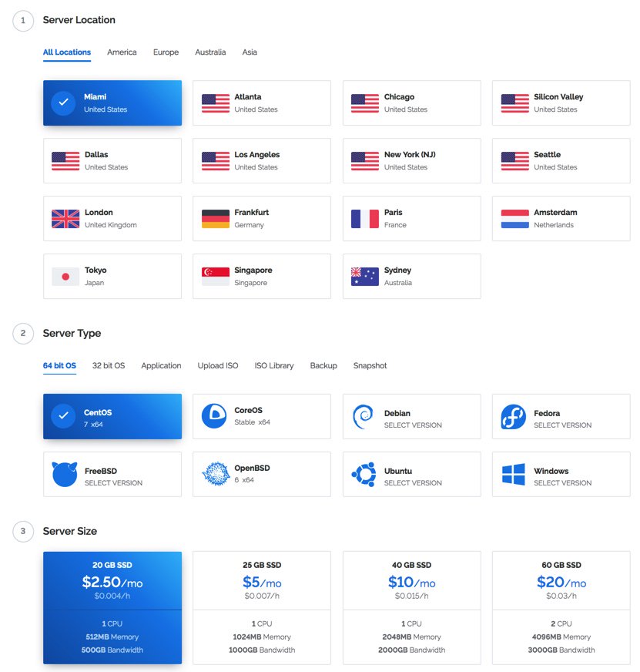Click the Australian flag for Sydney
This screenshot has height=672, width=640.
[x=365, y=277]
